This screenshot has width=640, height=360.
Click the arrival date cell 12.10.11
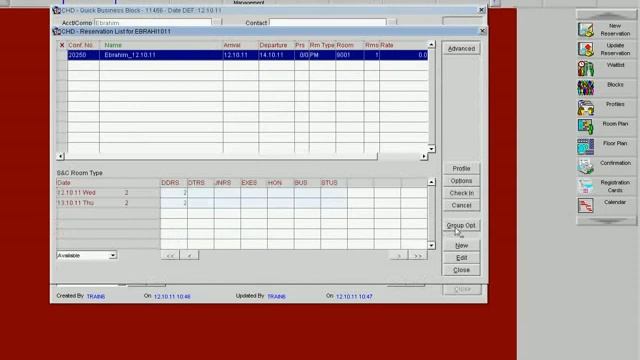[240, 55]
